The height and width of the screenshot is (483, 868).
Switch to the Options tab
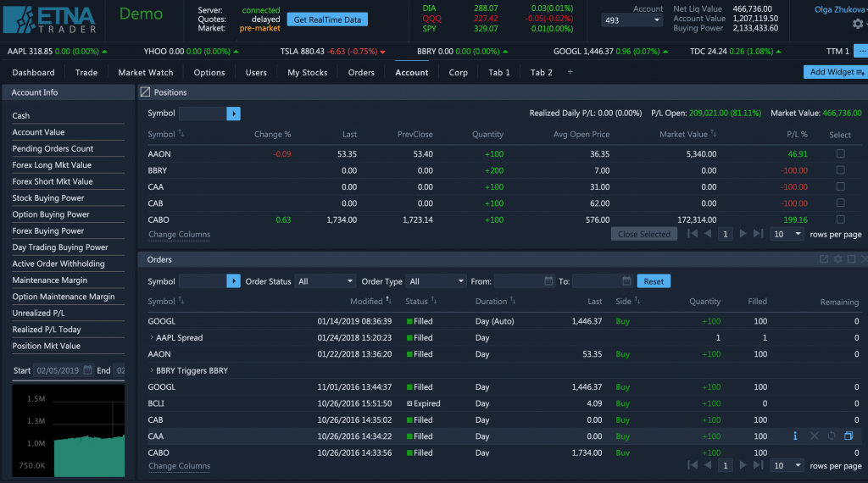(209, 73)
